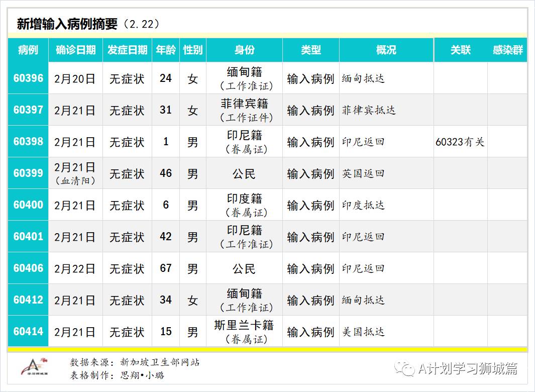Select the 公民 identity cell for case 60406
This screenshot has height=392, width=535.
pyautogui.click(x=245, y=268)
